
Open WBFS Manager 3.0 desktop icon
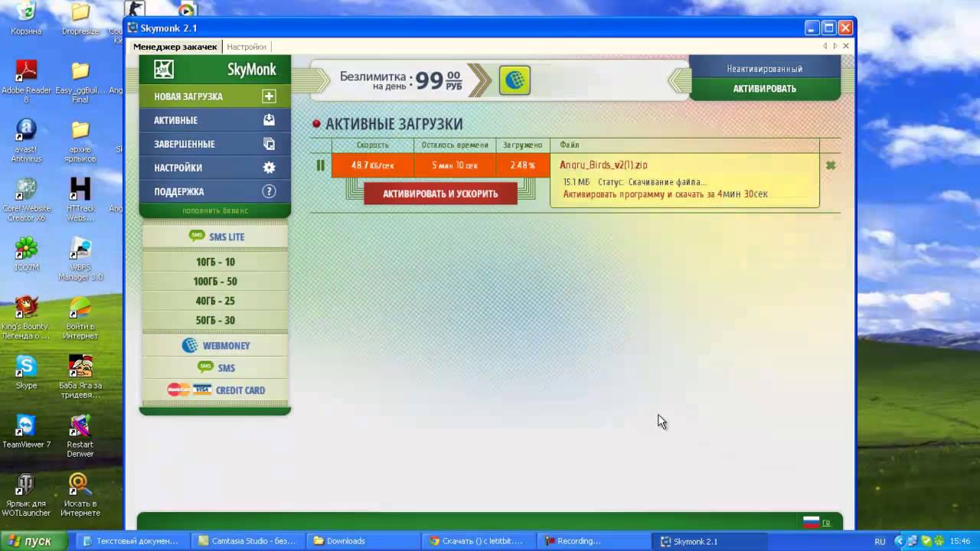(80, 259)
